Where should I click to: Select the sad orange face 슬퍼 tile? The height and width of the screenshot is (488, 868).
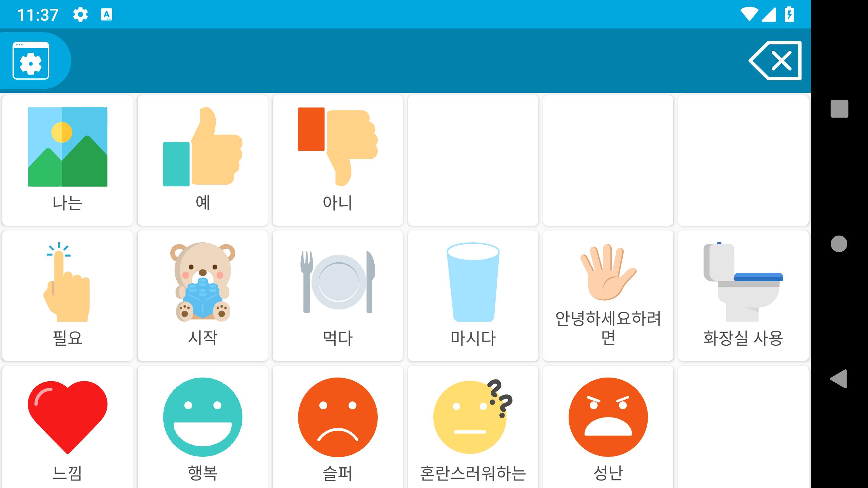(x=338, y=427)
